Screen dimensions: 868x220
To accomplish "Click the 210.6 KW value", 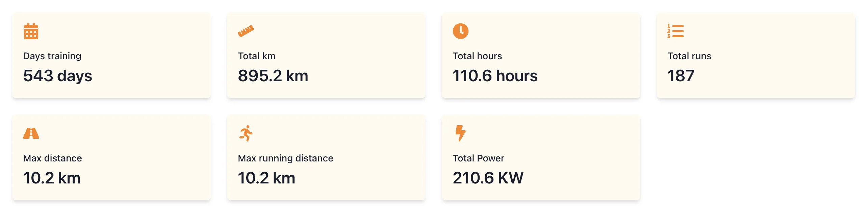I will [488, 178].
